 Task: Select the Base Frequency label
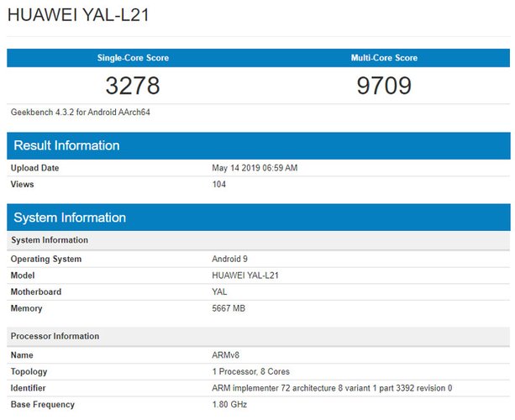click(42, 405)
